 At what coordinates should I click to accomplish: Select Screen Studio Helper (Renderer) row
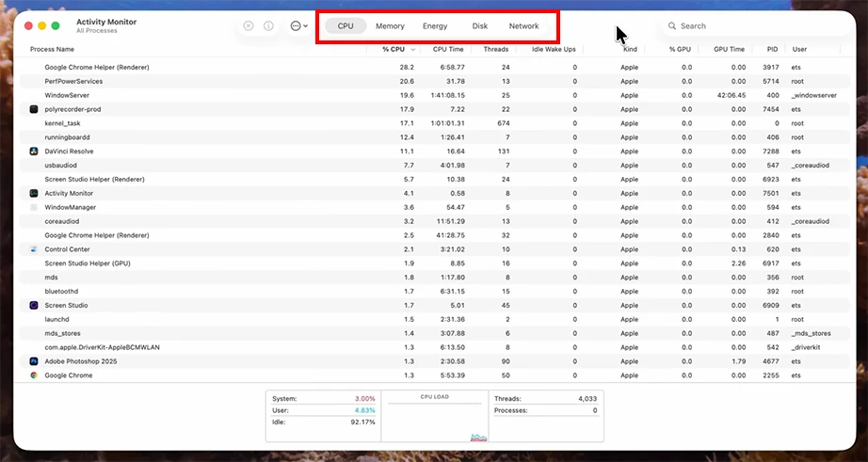pyautogui.click(x=435, y=180)
